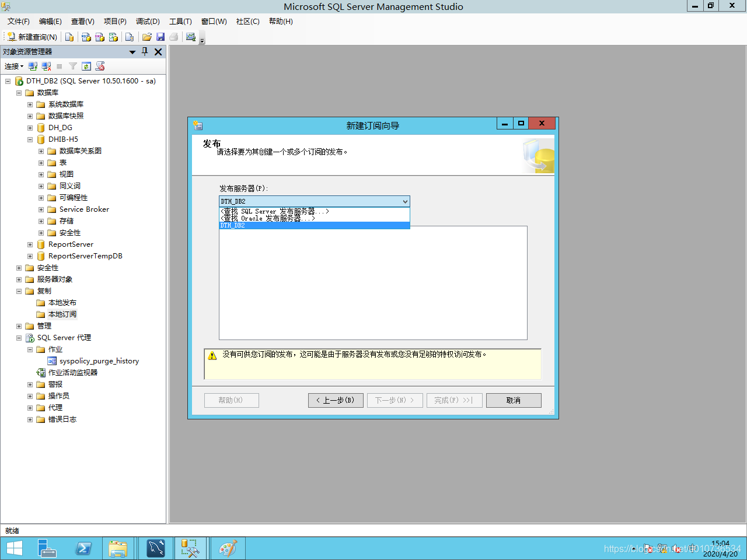The image size is (747, 560).
Task: Click the New Query (新建查询) toolbar button
Action: 32,37
